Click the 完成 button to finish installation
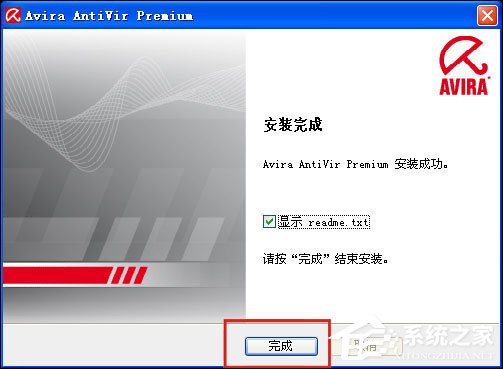 [x=281, y=346]
